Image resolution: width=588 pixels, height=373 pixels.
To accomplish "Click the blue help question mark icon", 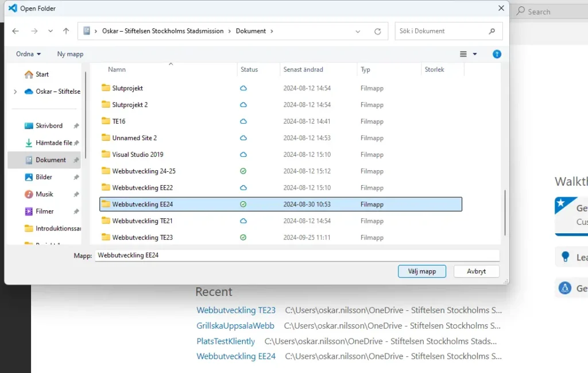I will point(497,54).
